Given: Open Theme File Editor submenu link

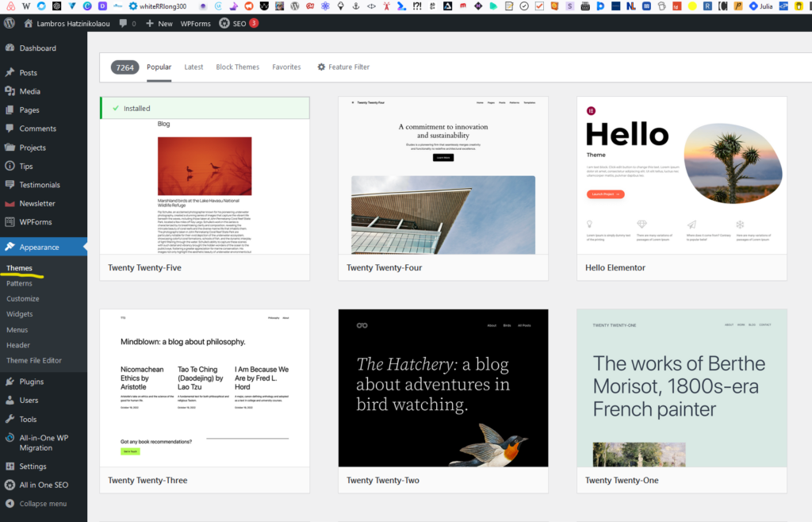Looking at the screenshot, I should tap(34, 361).
